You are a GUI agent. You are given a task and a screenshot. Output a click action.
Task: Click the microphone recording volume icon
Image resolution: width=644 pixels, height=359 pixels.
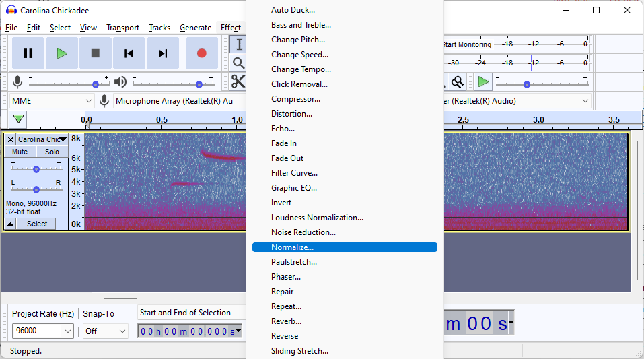[x=17, y=81]
